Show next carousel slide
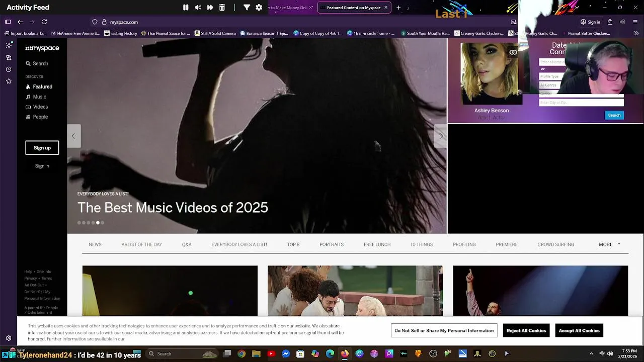 (441, 136)
